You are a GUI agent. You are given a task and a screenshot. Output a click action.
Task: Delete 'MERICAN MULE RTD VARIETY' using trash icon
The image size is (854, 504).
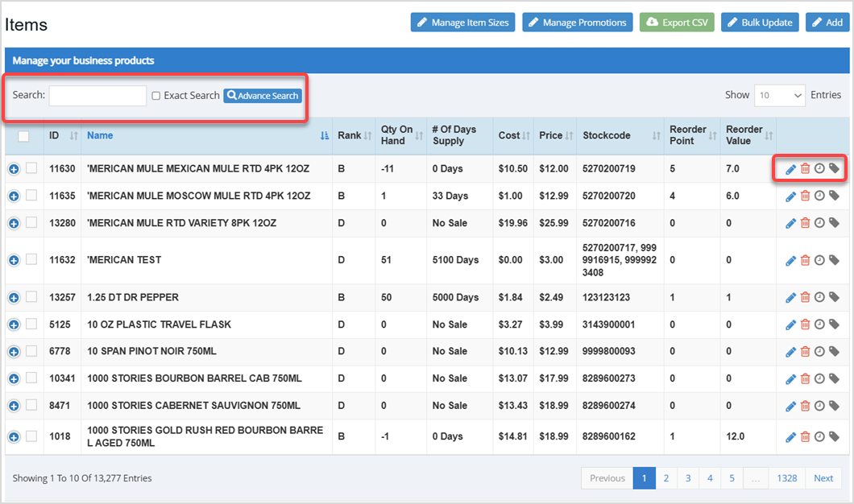(x=805, y=223)
